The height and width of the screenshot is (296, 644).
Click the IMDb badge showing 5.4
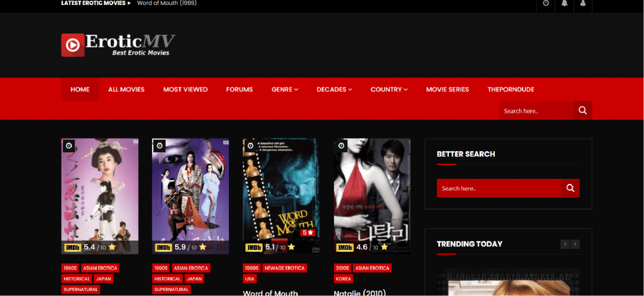(73, 248)
